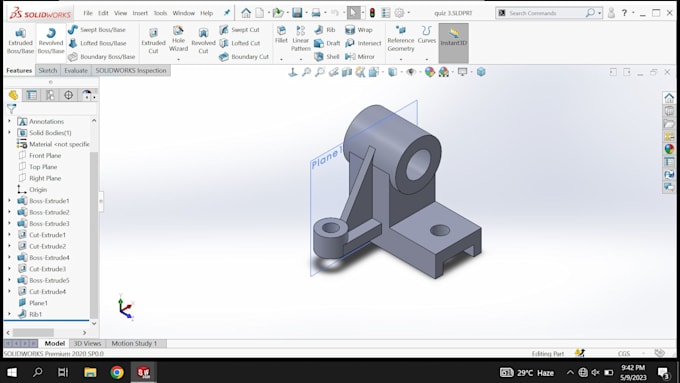Choose Lofted Boss/Base feature
The height and width of the screenshot is (383, 680).
[x=98, y=43]
